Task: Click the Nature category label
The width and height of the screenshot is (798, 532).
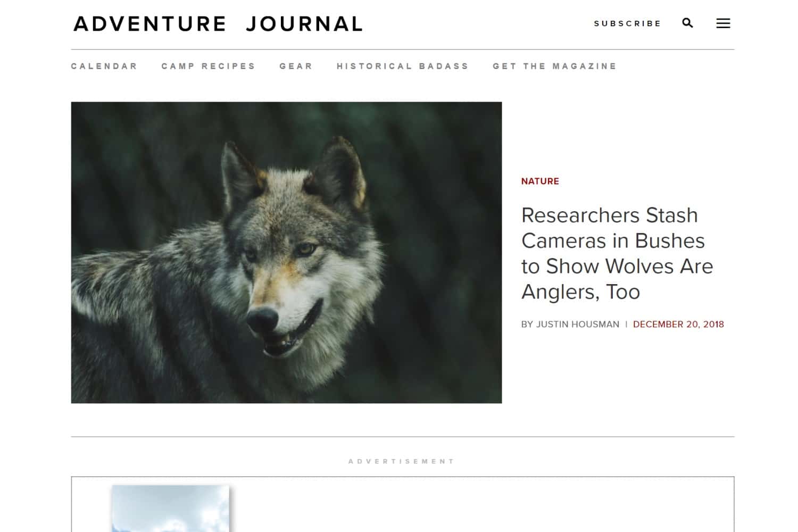Action: 540,181
